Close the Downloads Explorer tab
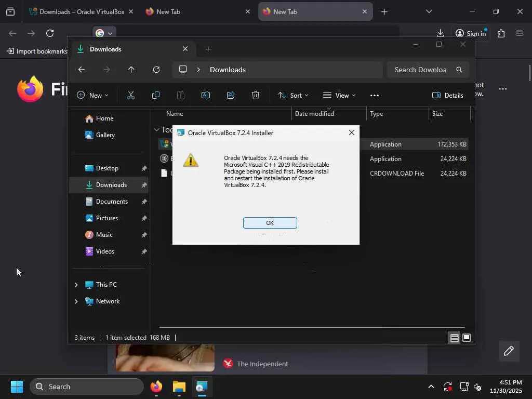532x399 pixels. [185, 49]
